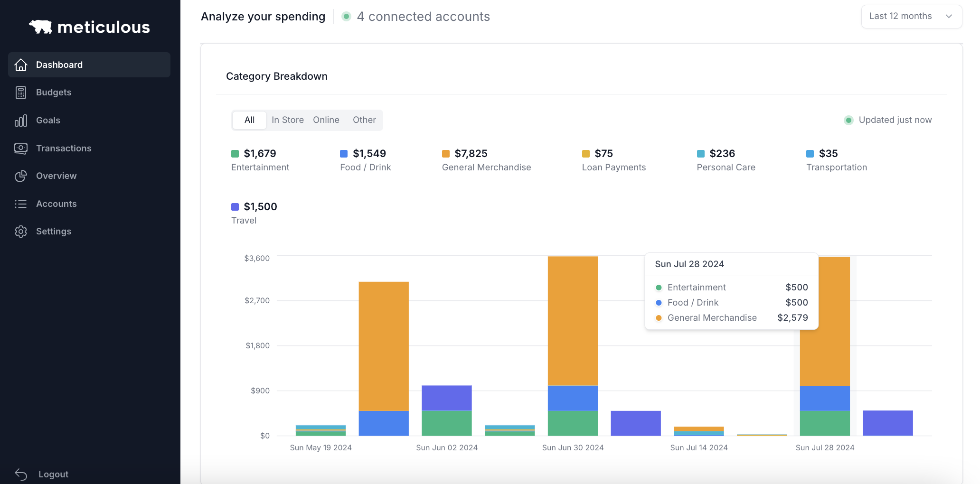Screen dimensions: 980x484
Task: Click the meticulous bear logo
Action: pos(41,27)
